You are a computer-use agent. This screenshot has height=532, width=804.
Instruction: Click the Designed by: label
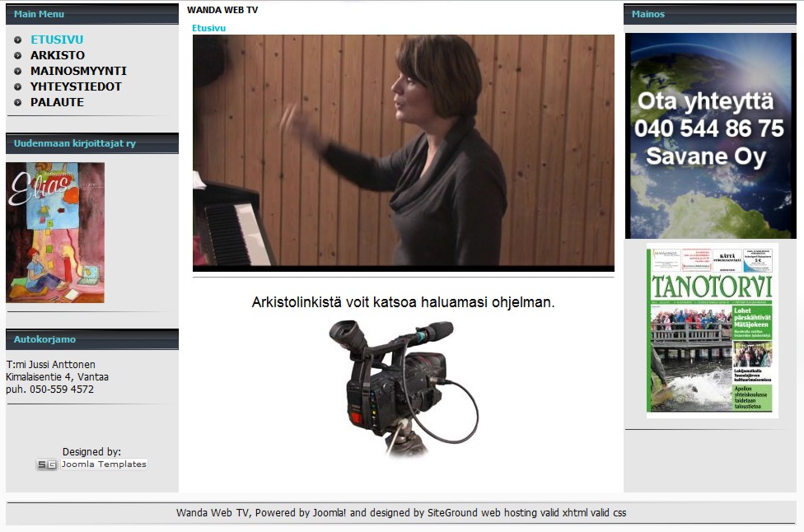91,451
